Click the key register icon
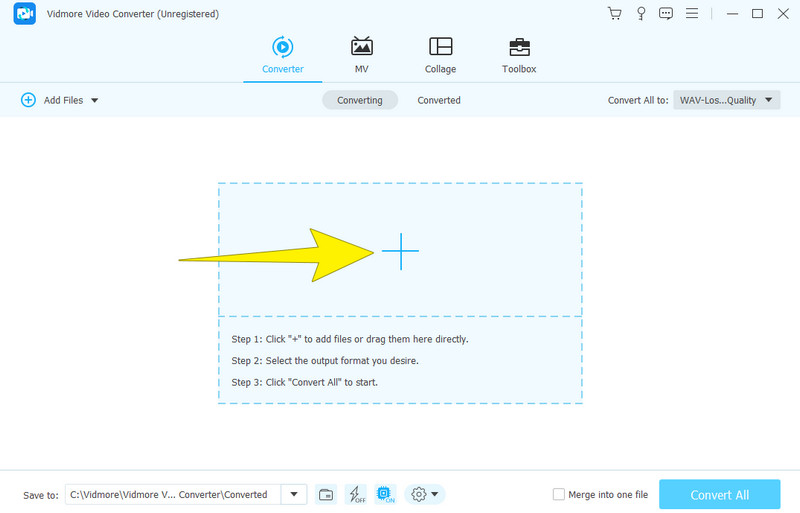Viewport: 800px width, 513px height. click(639, 14)
